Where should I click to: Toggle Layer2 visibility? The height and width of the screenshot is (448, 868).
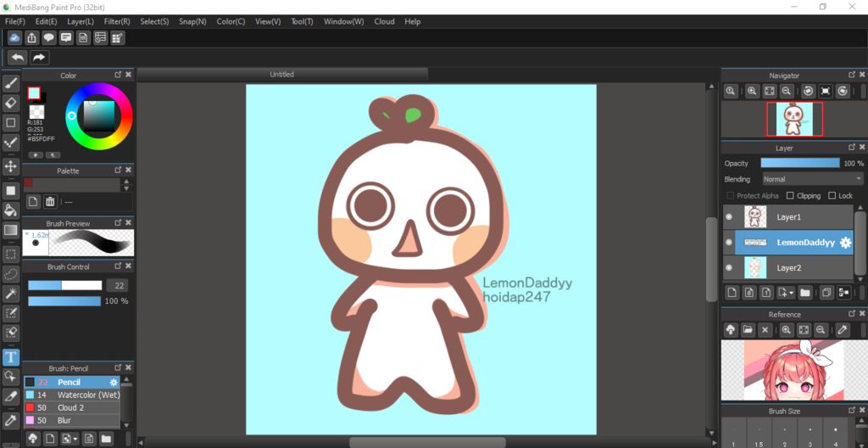pyautogui.click(x=729, y=267)
